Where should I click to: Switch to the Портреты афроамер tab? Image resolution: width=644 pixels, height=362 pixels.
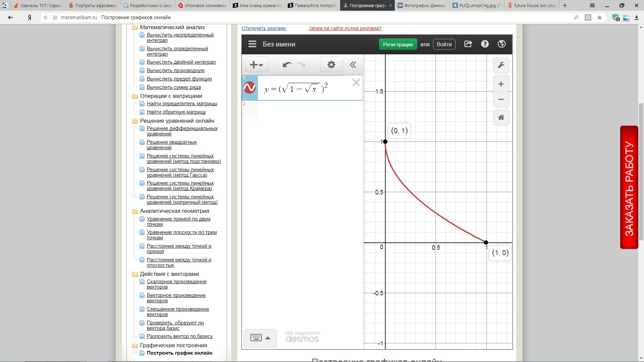tap(93, 5)
